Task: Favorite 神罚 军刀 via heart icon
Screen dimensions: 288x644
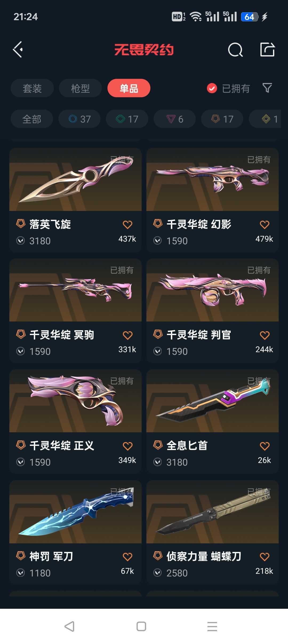Action: coord(127,557)
